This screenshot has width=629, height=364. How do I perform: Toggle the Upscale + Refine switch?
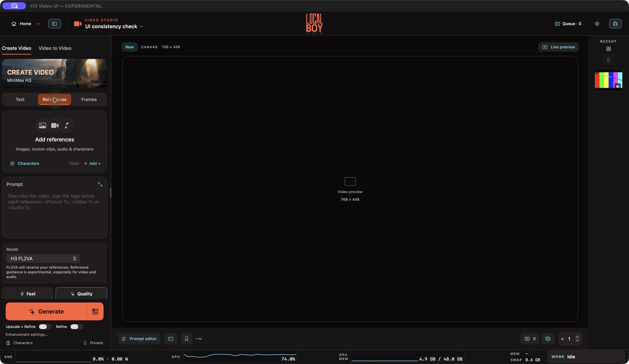45,327
